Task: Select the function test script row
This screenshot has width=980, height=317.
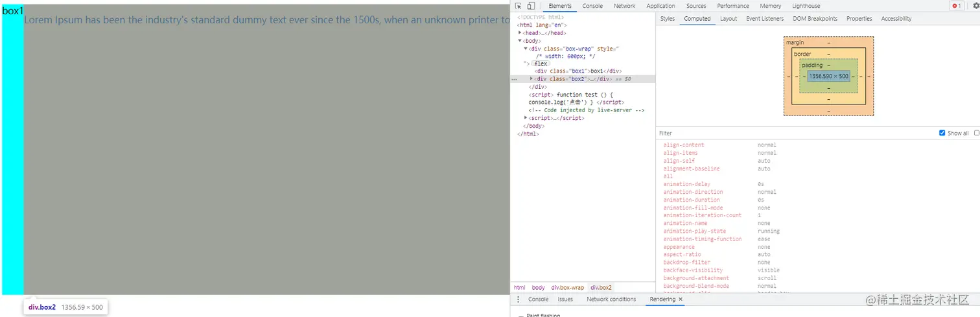Action: point(576,99)
